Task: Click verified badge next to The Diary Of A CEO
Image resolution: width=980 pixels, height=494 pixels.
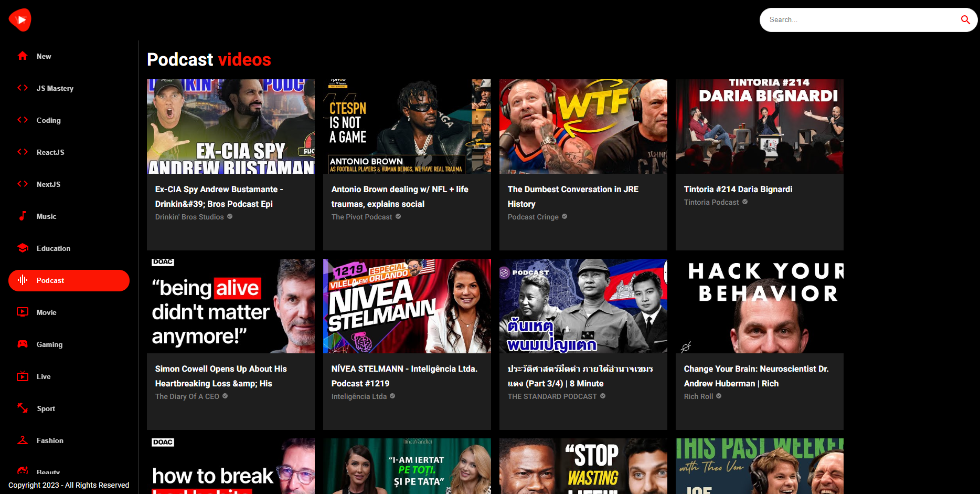Action: click(x=225, y=396)
